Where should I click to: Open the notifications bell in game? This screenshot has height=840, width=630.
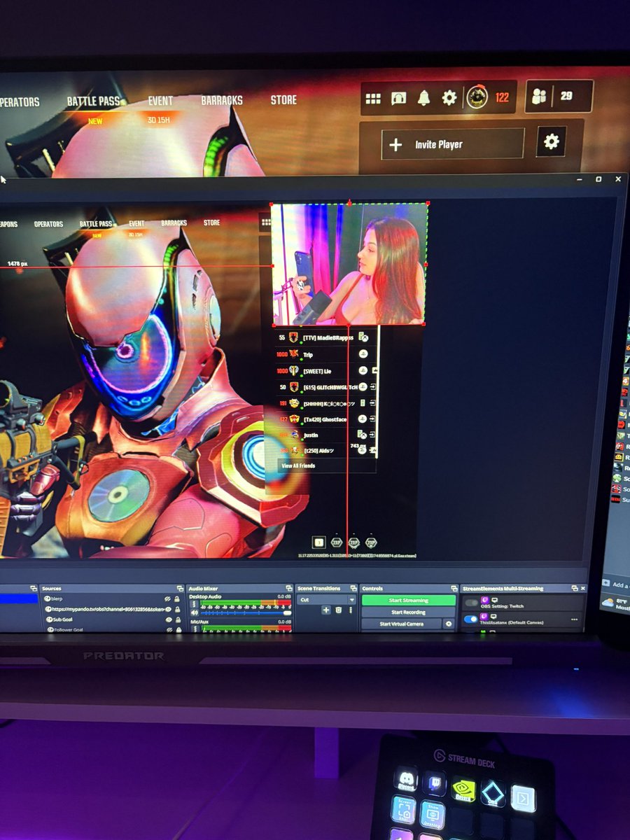click(423, 98)
